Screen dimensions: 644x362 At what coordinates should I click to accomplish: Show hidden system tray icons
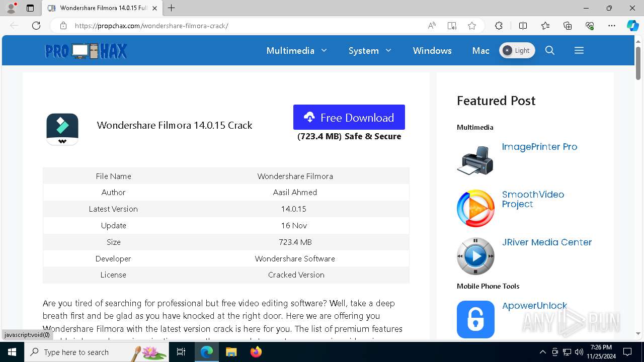tap(542, 352)
